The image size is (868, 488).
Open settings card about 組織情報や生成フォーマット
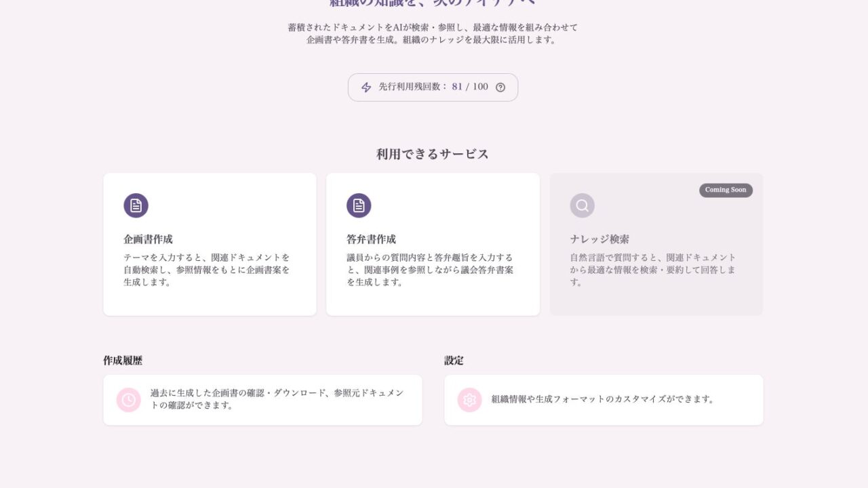[604, 400]
